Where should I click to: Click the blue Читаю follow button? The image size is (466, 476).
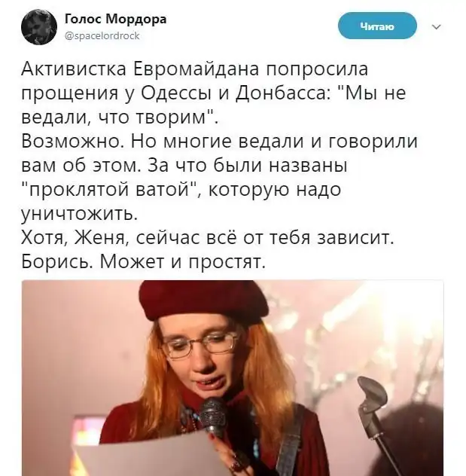[x=377, y=26]
